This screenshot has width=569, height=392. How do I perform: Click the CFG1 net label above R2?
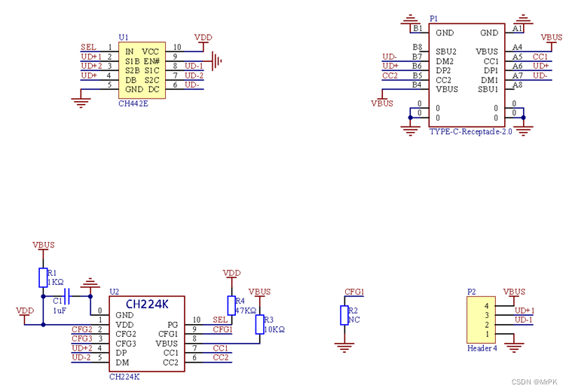click(x=354, y=292)
